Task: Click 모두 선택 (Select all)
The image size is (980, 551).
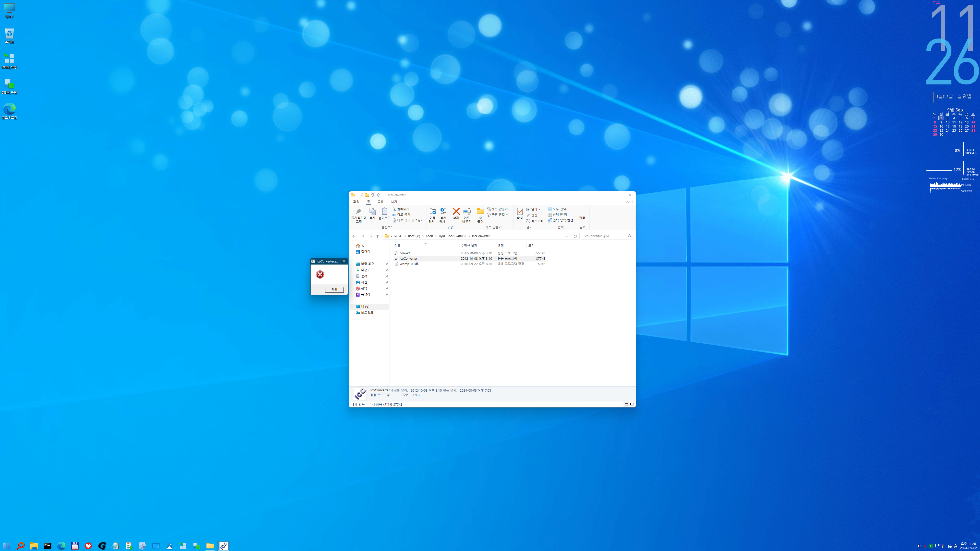Action: (557, 209)
